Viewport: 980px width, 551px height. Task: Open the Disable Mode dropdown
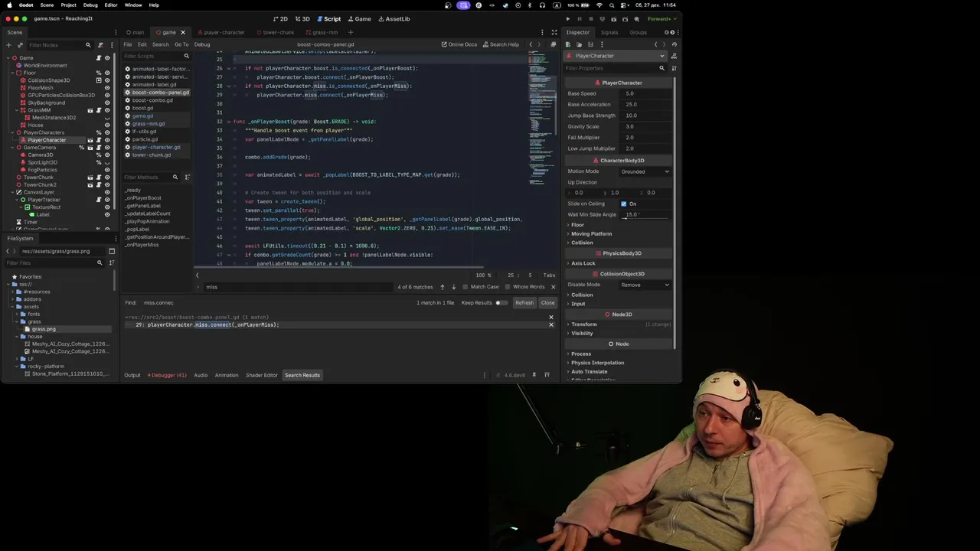click(645, 285)
